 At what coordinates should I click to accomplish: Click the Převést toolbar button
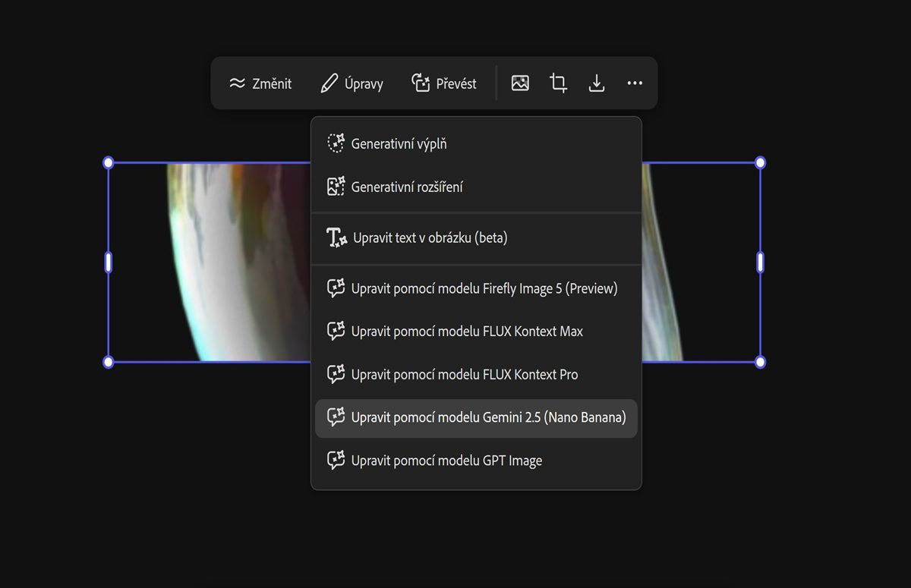pos(444,83)
